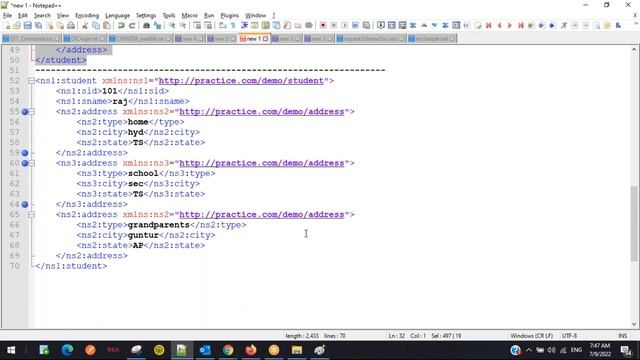Toggle the Indent Guide toolbar button

[244, 25]
